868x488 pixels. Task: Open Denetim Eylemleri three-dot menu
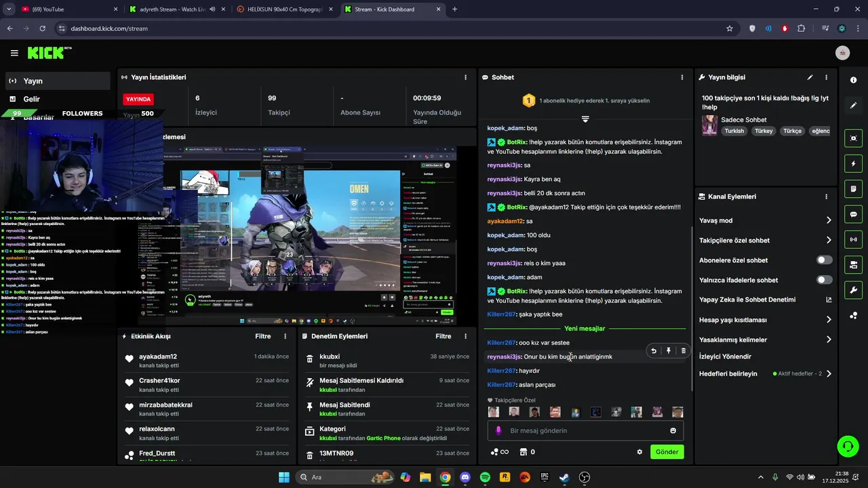pos(465,336)
